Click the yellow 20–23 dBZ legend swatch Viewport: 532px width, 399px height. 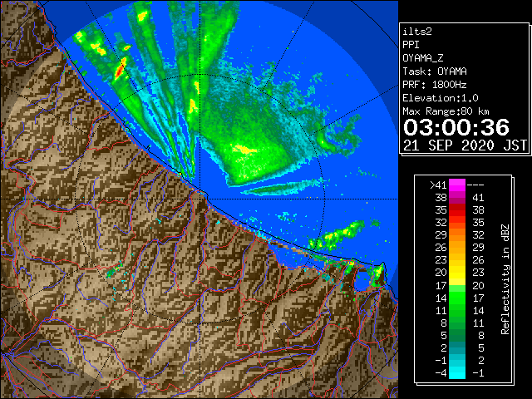tap(457, 273)
